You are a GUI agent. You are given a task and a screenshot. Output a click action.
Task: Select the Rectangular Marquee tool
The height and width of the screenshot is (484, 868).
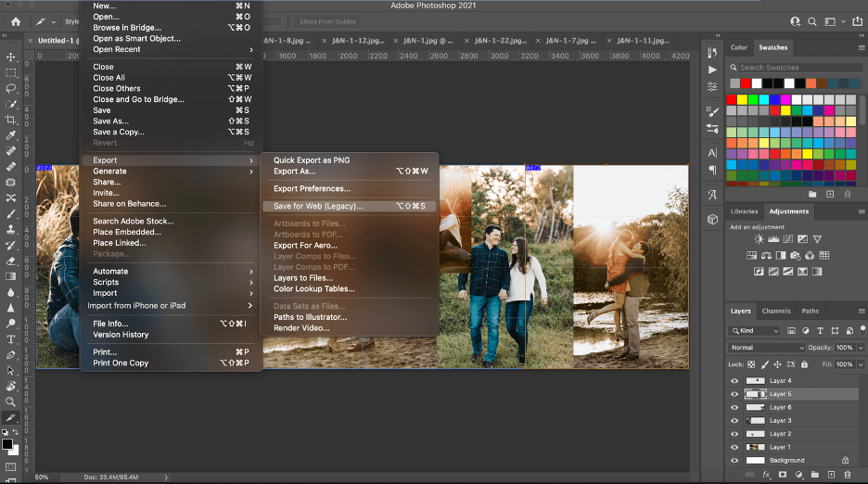click(x=10, y=72)
